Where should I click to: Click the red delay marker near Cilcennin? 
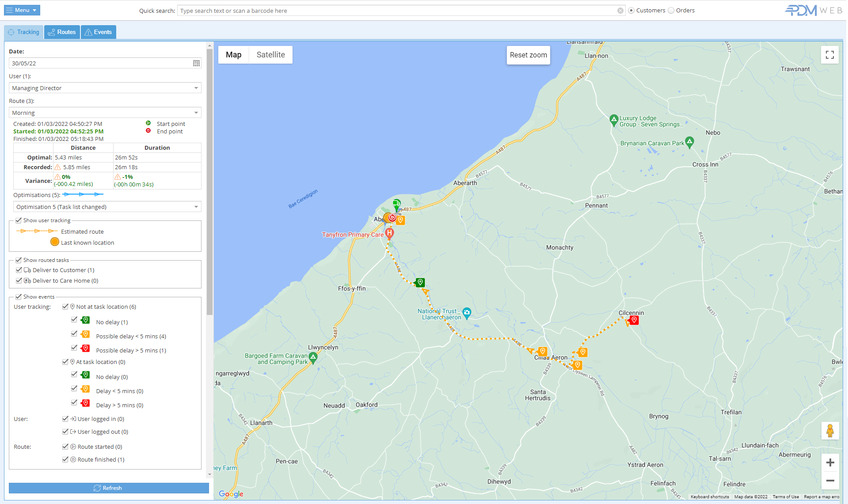pyautogui.click(x=634, y=320)
